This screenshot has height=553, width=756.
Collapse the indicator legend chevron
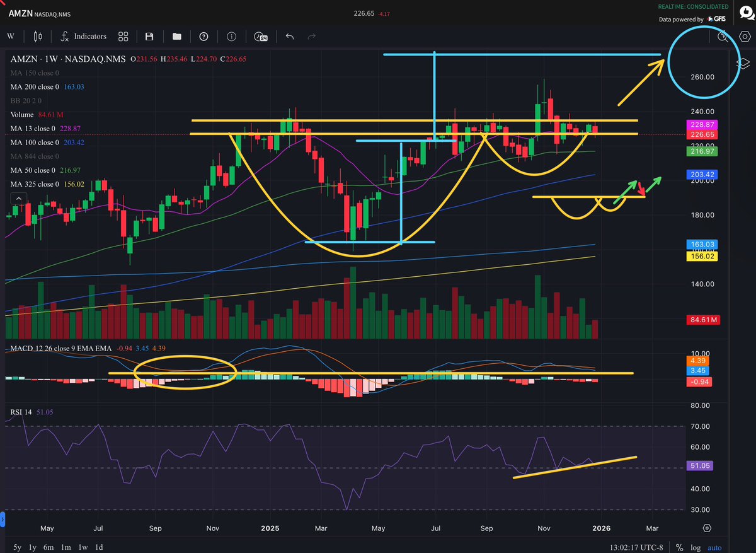[18, 199]
